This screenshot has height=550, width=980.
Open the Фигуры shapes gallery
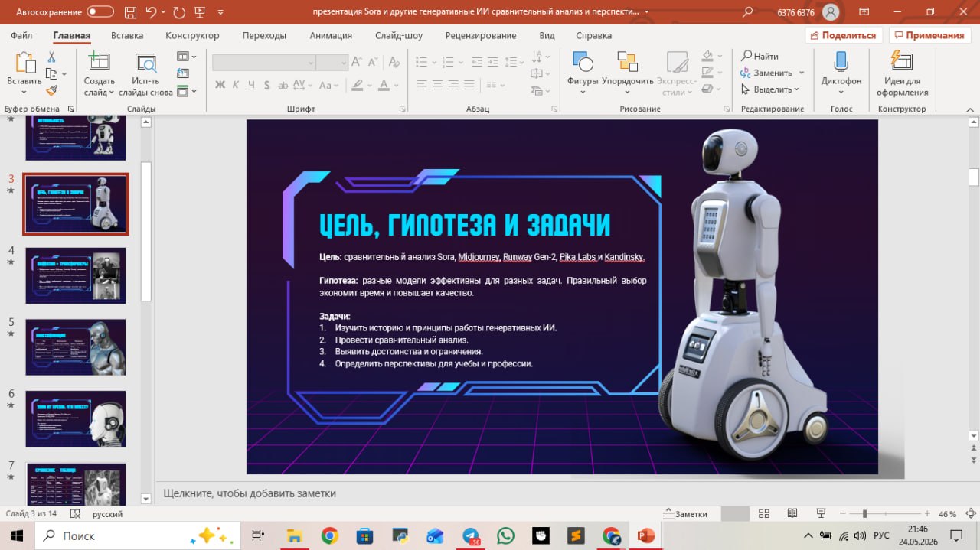pyautogui.click(x=583, y=74)
